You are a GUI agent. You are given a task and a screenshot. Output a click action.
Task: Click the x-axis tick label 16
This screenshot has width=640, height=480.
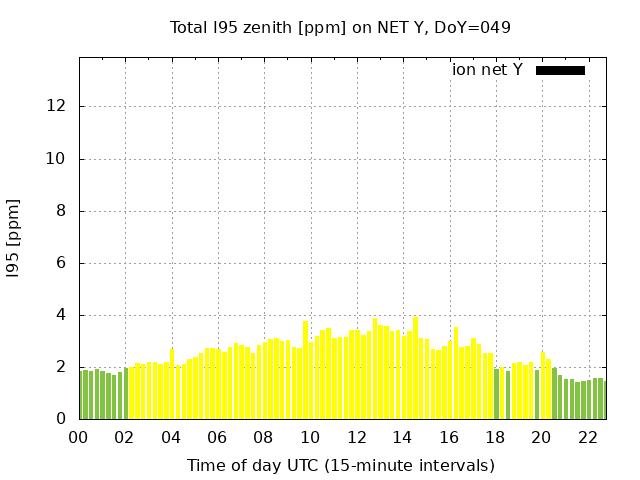448,437
